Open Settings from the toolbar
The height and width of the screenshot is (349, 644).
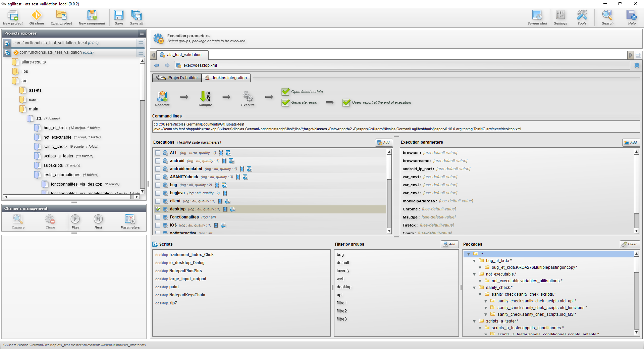pos(560,17)
